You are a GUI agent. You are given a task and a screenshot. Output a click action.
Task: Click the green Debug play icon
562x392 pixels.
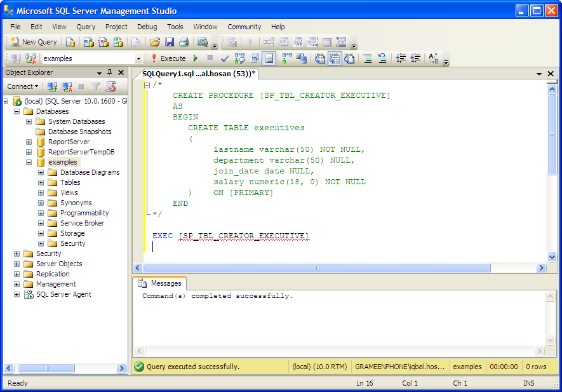[196, 58]
